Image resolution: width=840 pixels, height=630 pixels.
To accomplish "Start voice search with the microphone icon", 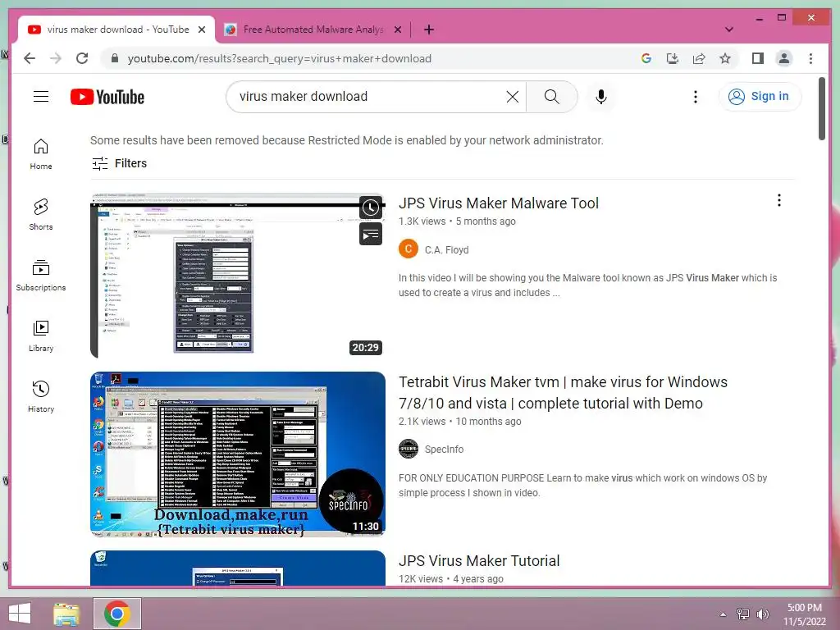I will click(601, 97).
